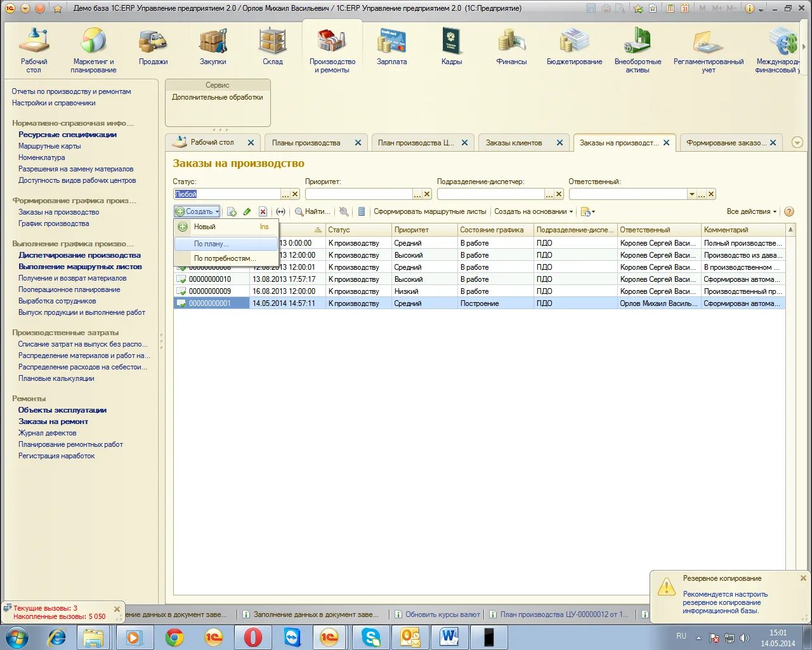This screenshot has width=812, height=650.
Task: Open the tabs list chevron button
Action: (x=797, y=143)
